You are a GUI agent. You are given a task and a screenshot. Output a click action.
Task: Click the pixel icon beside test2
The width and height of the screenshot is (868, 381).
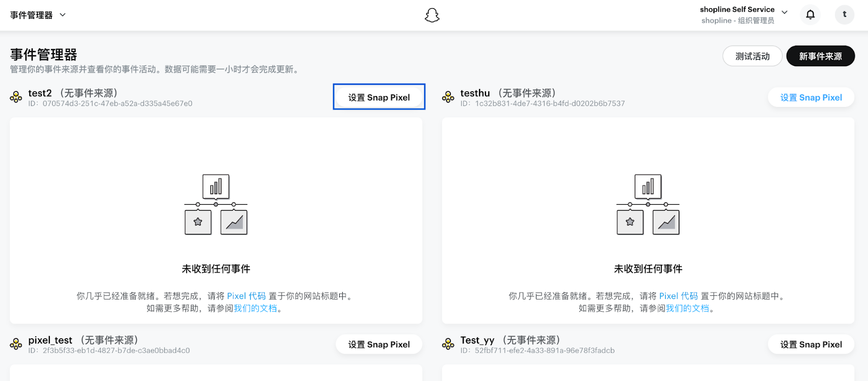click(16, 97)
